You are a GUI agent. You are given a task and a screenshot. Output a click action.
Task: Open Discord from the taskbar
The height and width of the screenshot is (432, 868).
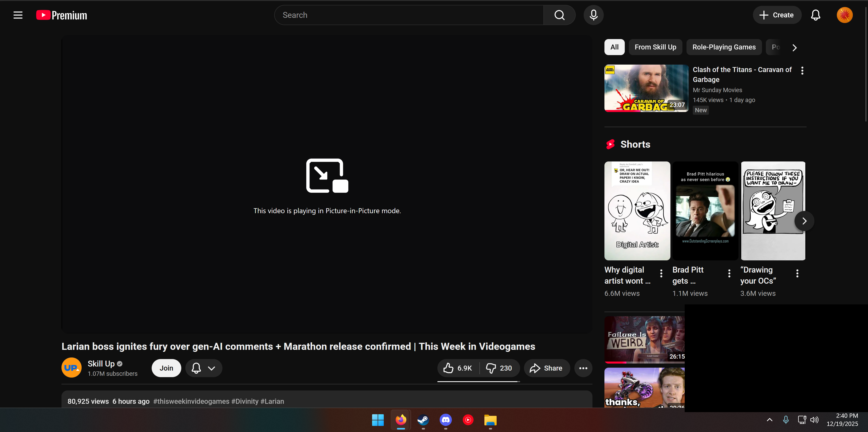point(446,420)
